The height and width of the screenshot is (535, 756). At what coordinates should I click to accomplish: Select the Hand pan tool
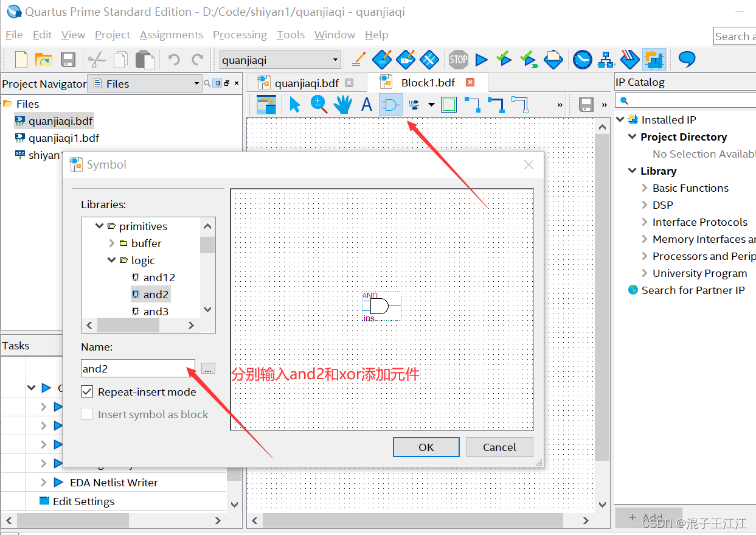(342, 105)
